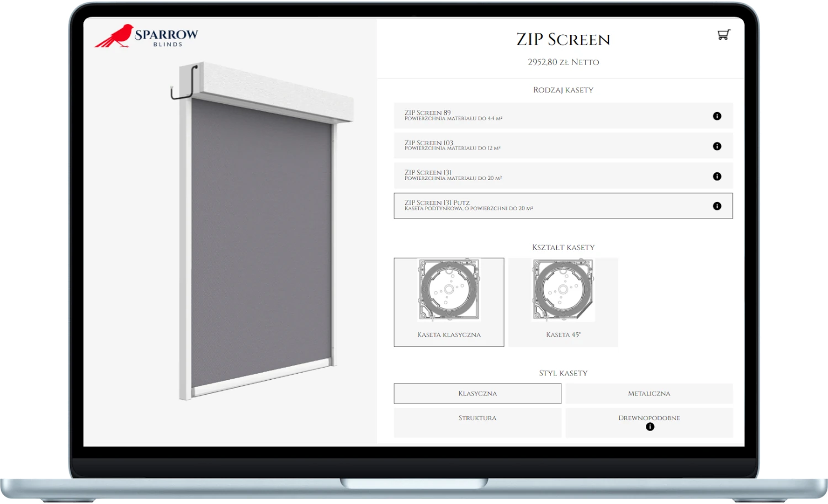Choose Struktura cassette style
The width and height of the screenshot is (828, 504).
click(477, 423)
